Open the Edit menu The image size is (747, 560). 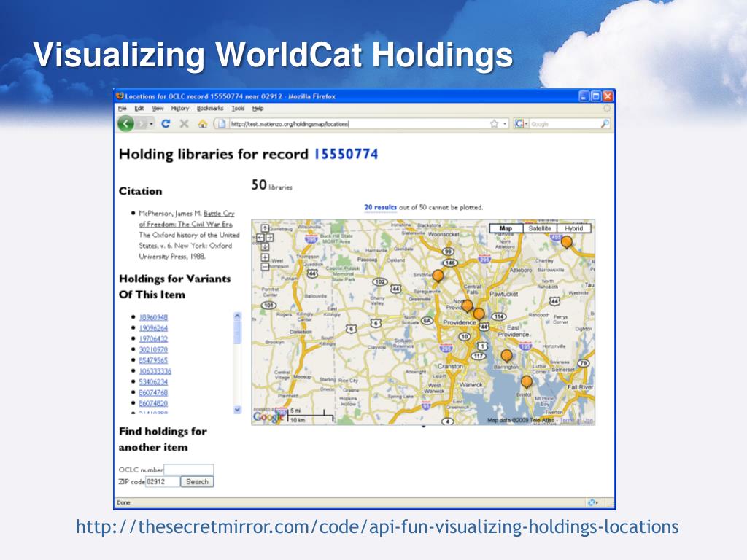[139, 109]
